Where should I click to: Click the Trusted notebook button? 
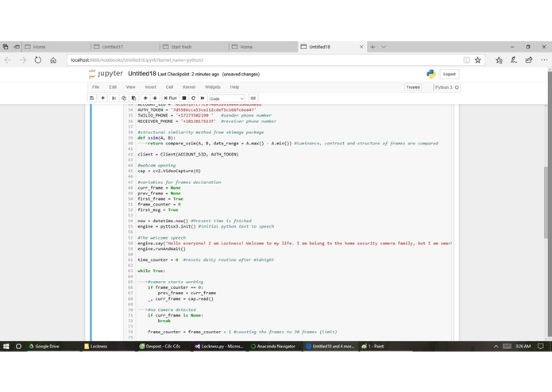point(413,87)
